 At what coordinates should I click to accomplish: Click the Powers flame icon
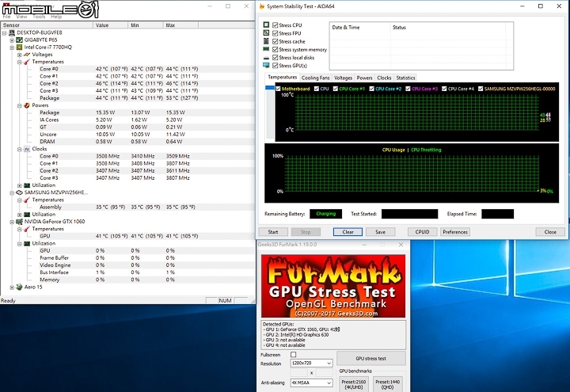[x=27, y=105]
